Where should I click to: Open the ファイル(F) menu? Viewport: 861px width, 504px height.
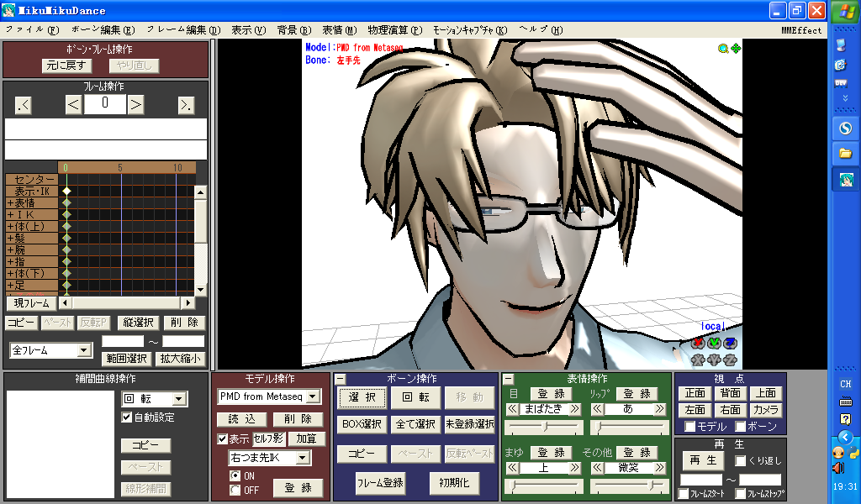click(32, 29)
